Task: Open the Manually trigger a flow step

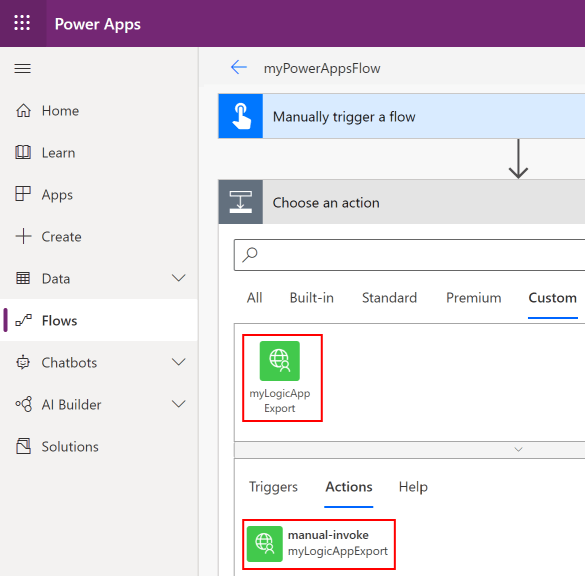Action: pyautogui.click(x=402, y=116)
